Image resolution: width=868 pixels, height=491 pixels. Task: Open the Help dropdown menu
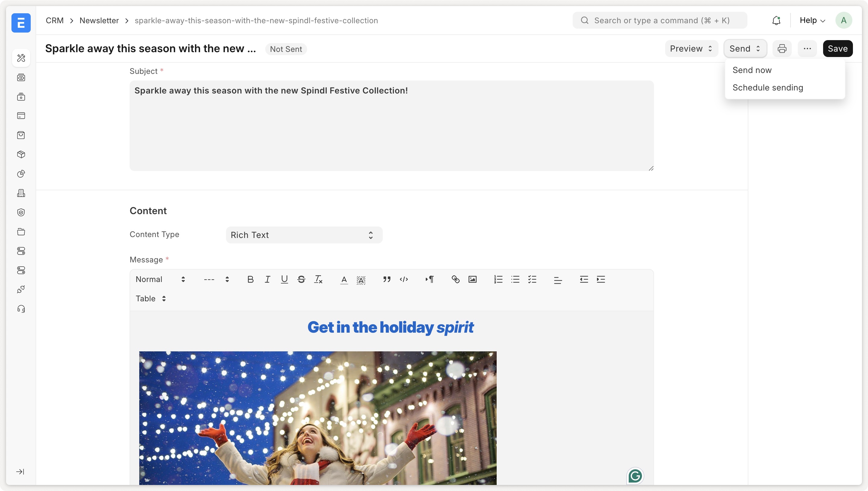(813, 21)
